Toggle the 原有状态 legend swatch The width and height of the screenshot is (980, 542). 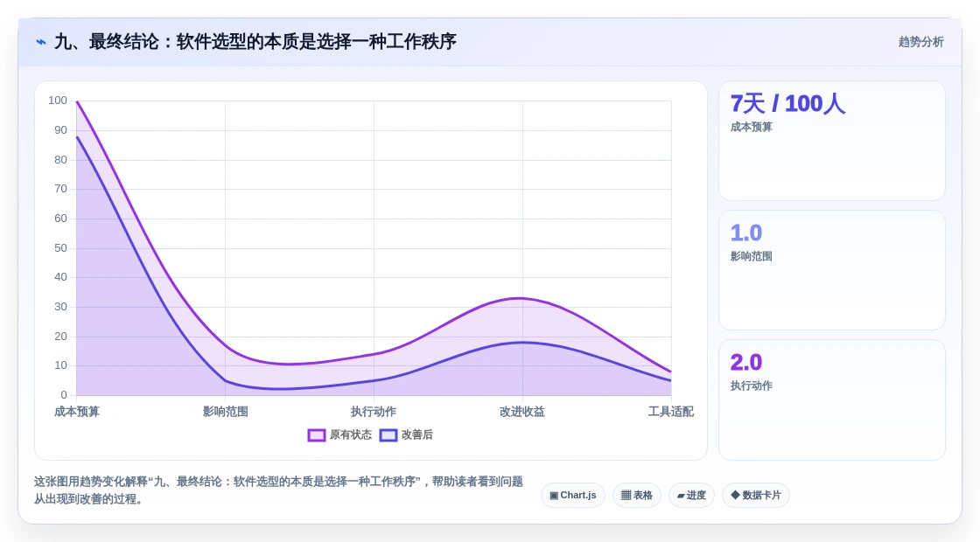(316, 435)
